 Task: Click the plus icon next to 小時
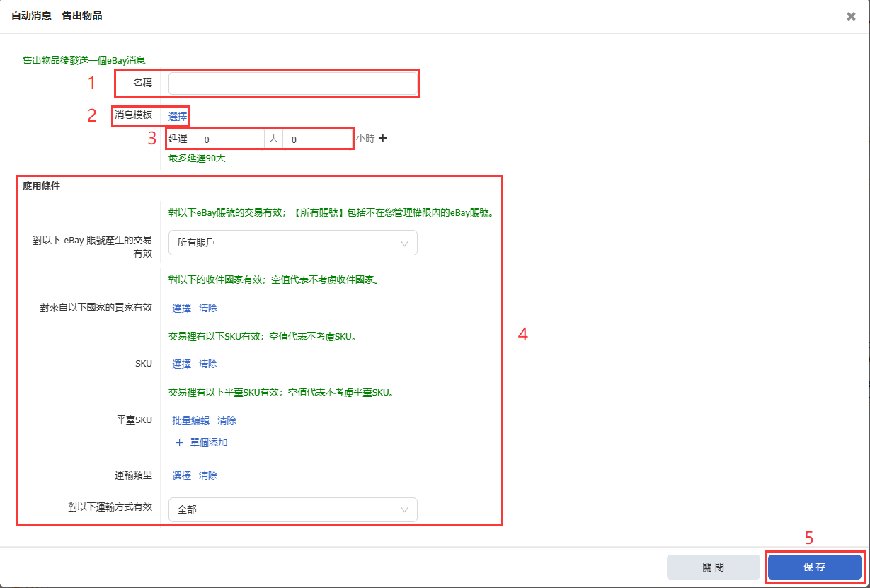click(x=383, y=139)
